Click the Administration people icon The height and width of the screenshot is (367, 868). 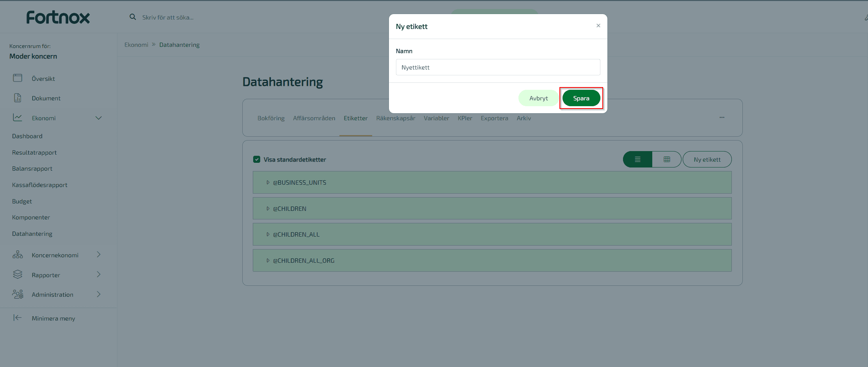click(x=18, y=294)
